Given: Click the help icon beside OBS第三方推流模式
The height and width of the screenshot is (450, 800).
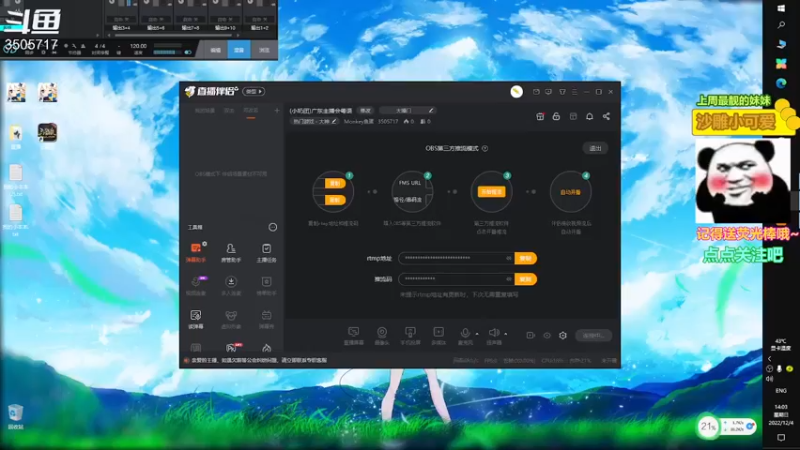Looking at the screenshot, I should coord(485,148).
